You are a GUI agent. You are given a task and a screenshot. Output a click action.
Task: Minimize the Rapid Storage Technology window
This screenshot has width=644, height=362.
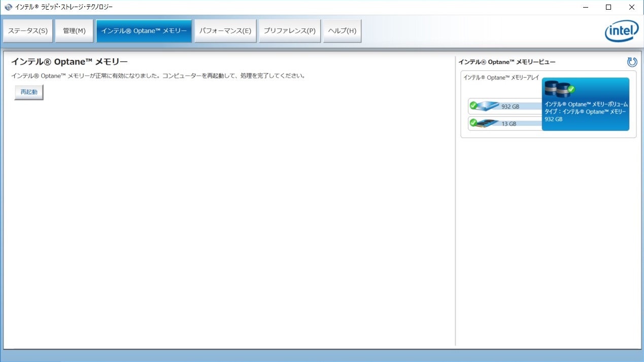point(585,7)
